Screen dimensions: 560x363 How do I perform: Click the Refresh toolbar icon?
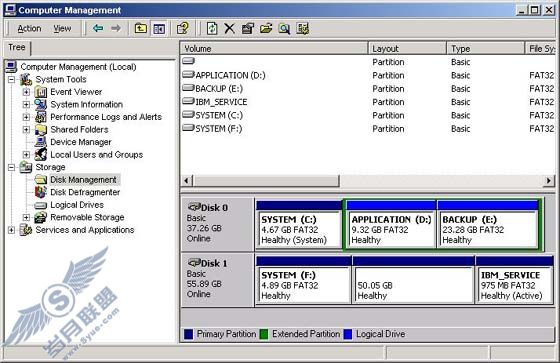tap(212, 29)
